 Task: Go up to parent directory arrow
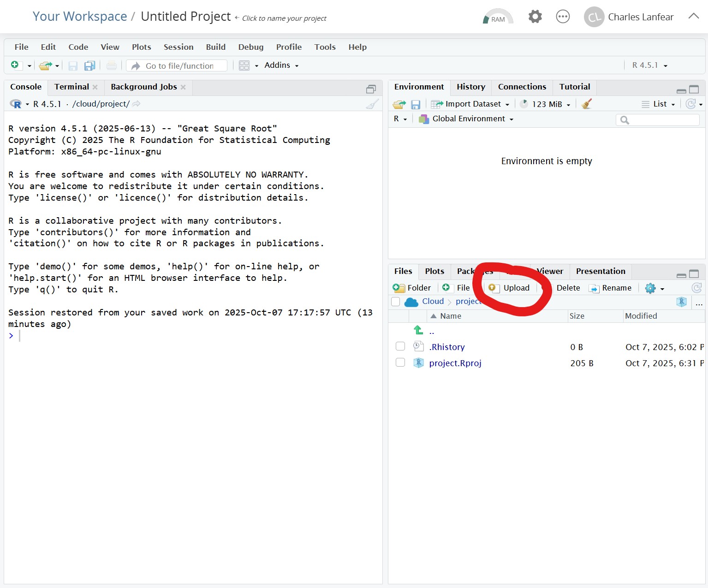418,330
